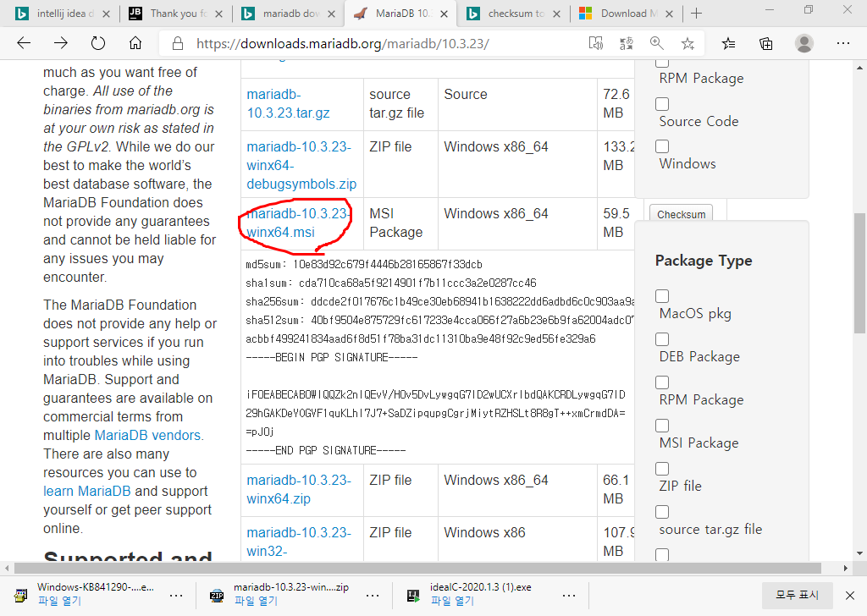
Task: Add this page to favorites
Action: [x=688, y=43]
